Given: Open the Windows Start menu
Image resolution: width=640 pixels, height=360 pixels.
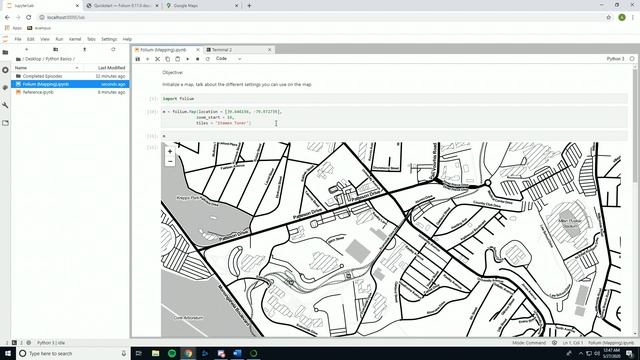Looking at the screenshot, I should 8,353.
